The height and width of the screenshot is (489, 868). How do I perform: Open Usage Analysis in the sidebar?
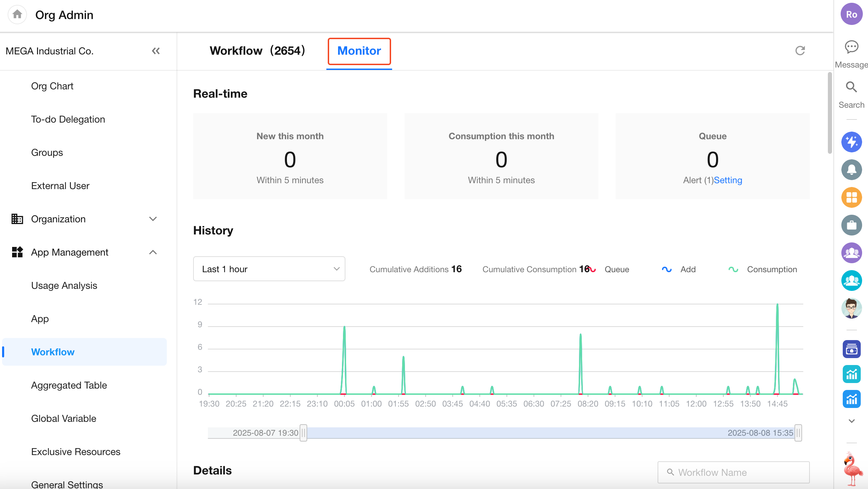tap(64, 285)
